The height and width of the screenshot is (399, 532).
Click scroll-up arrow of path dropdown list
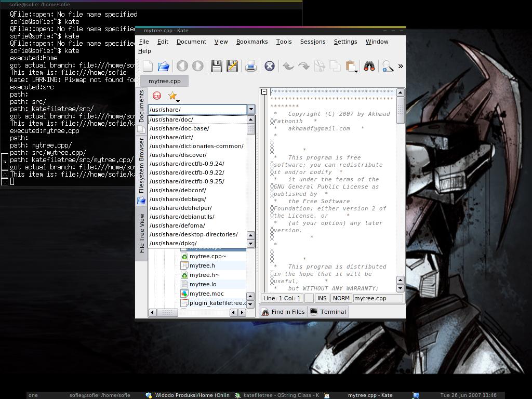click(x=251, y=119)
